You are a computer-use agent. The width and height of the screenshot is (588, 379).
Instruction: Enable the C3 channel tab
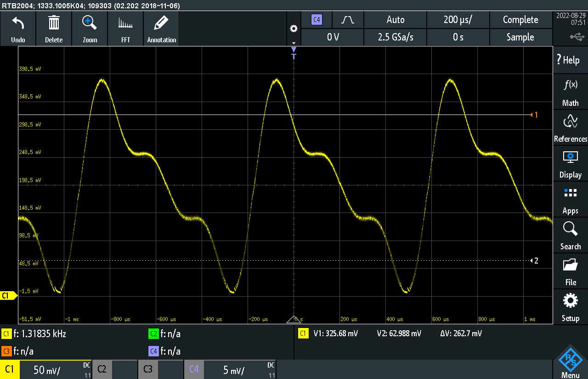(147, 369)
